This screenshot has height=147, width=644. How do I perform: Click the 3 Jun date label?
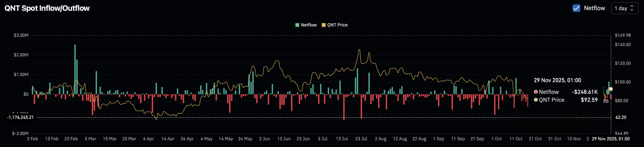click(x=264, y=139)
